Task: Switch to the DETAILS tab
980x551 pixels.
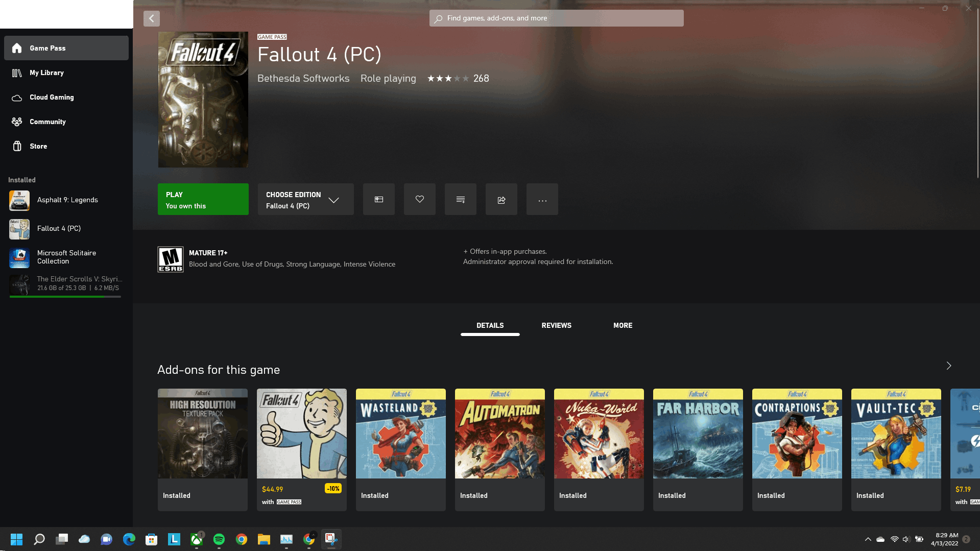Action: [x=490, y=326]
